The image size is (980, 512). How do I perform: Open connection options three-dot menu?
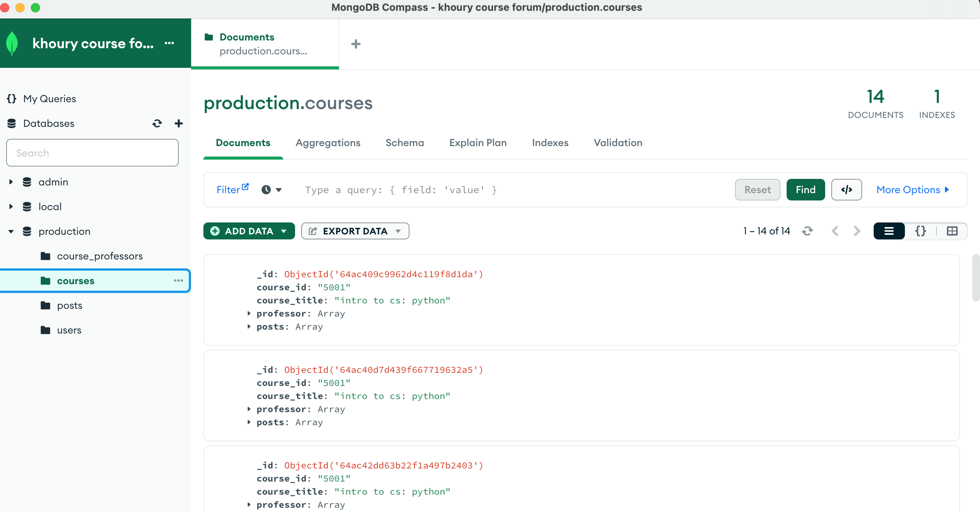click(x=169, y=43)
